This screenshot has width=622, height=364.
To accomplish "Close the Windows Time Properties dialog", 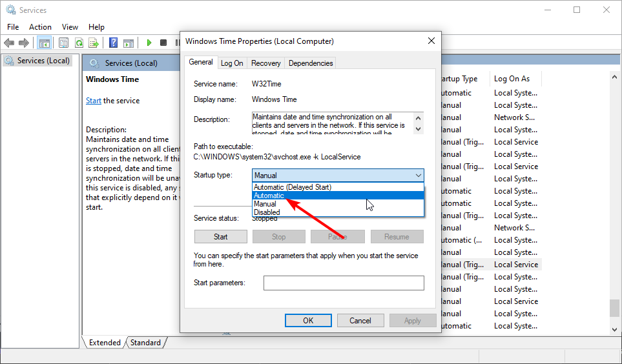I will click(431, 41).
